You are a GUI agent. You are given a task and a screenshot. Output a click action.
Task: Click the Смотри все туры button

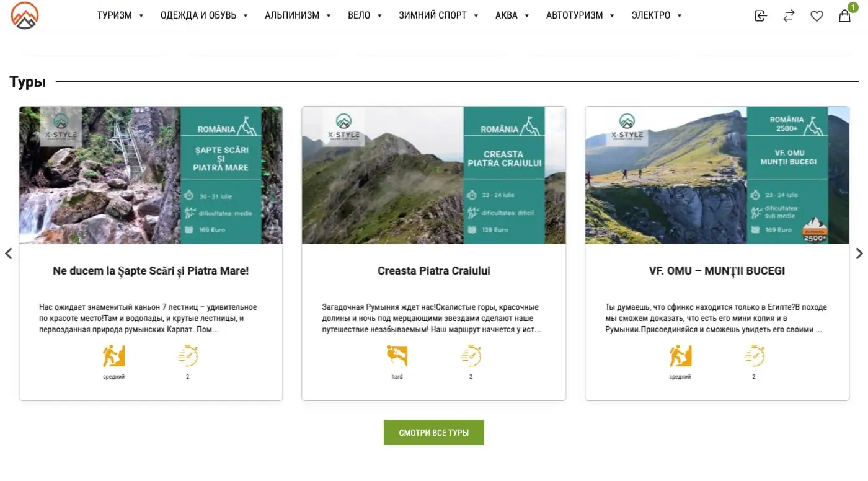tap(434, 433)
